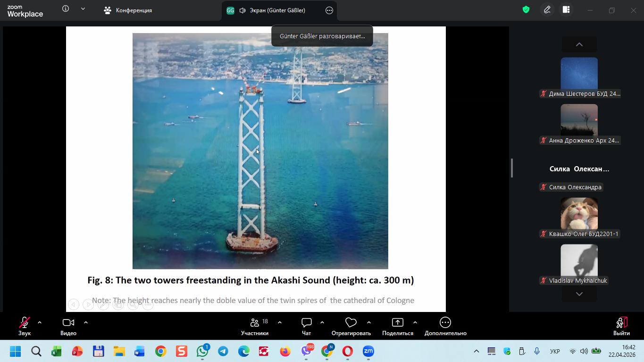
Task: Open the annotation pencil tool
Action: [547, 10]
